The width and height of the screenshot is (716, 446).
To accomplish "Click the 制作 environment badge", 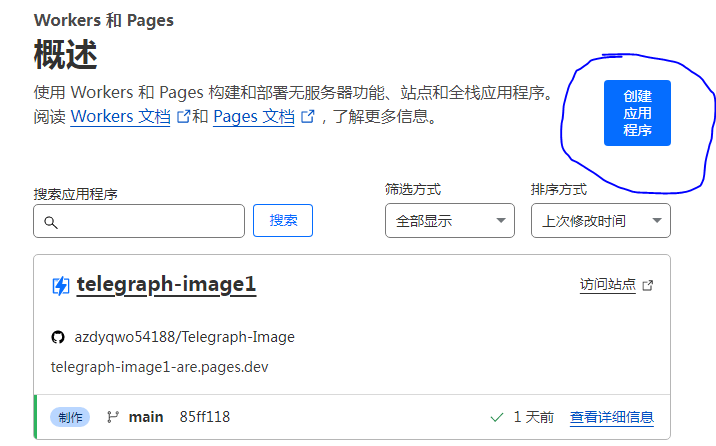I will (70, 417).
